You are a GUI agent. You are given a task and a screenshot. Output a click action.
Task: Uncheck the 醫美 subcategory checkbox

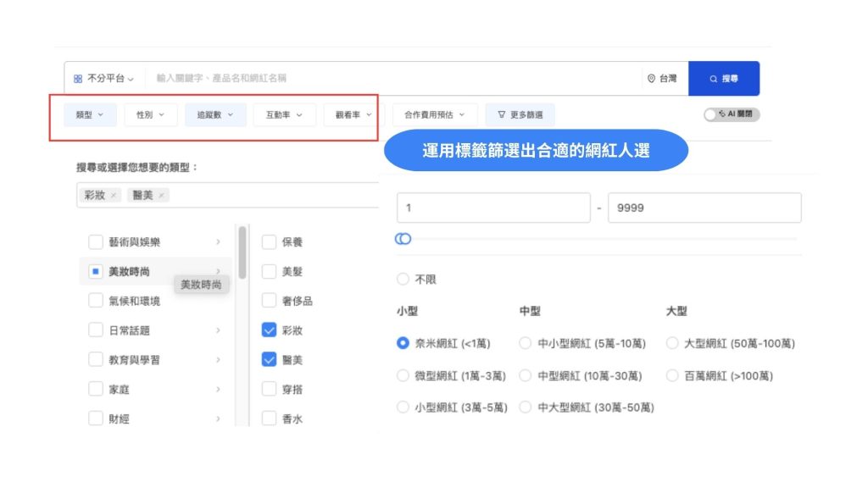point(269,359)
